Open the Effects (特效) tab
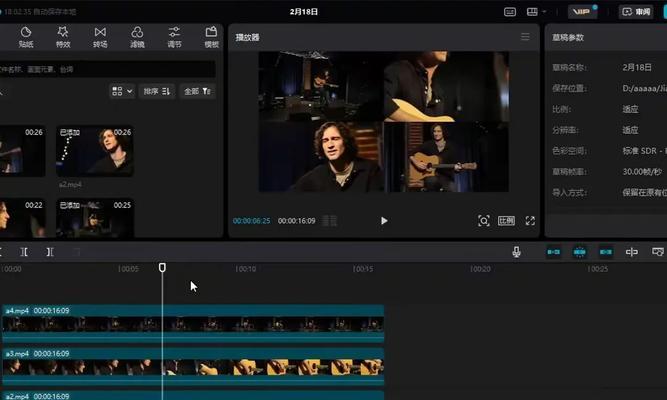The height and width of the screenshot is (400, 667). tap(63, 37)
